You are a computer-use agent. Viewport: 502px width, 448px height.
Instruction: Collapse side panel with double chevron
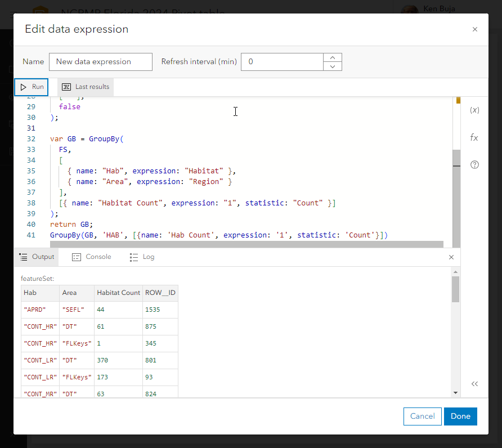tap(474, 384)
